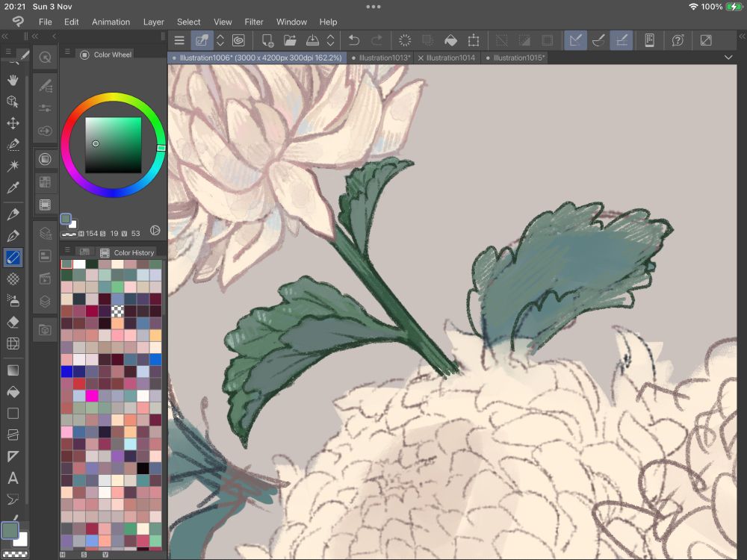The height and width of the screenshot is (560, 747).
Task: Select the Ruler triangle tool
Action: tap(13, 456)
